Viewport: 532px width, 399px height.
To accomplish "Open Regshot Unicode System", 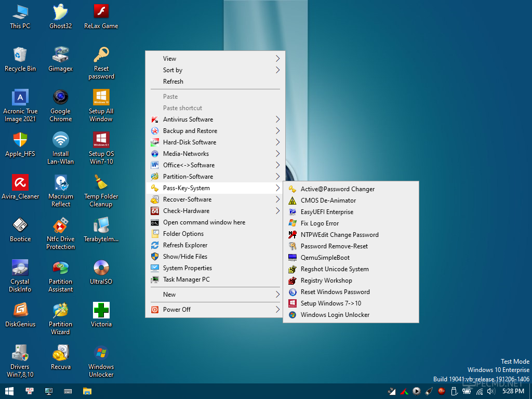I will [351, 269].
